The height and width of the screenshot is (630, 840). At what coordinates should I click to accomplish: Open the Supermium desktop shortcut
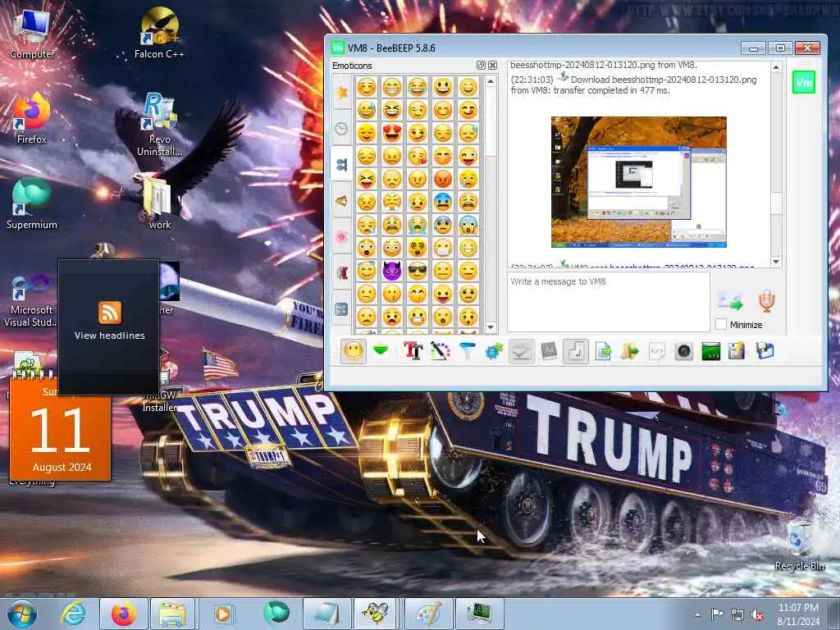pos(32,204)
